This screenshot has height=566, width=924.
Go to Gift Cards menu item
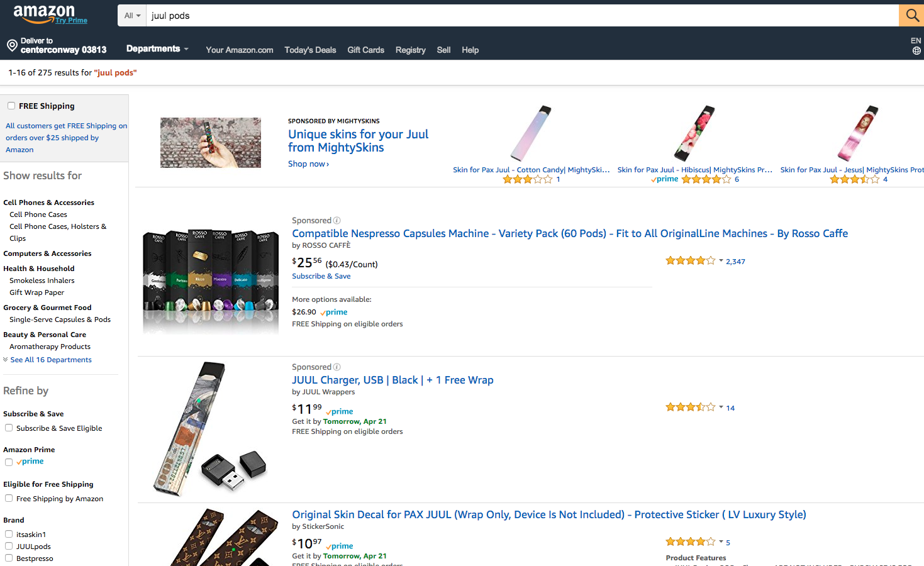(x=365, y=50)
